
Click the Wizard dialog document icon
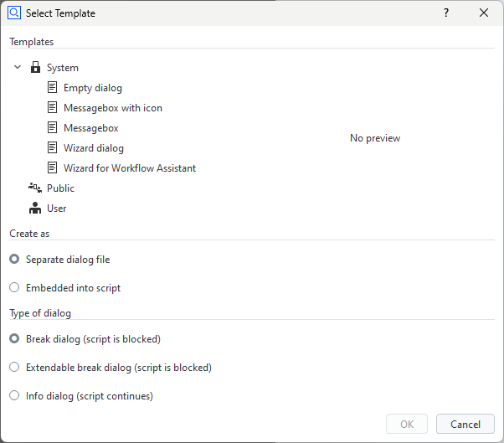pyautogui.click(x=53, y=148)
